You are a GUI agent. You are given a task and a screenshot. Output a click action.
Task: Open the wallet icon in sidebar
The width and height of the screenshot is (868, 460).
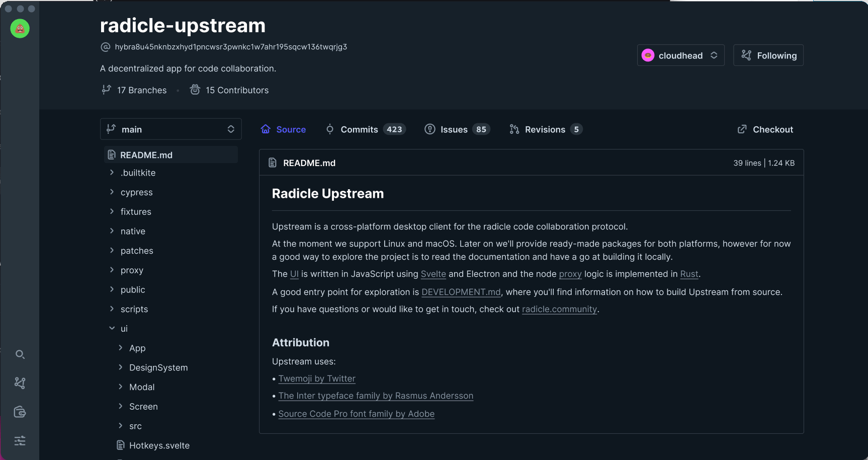pos(20,412)
